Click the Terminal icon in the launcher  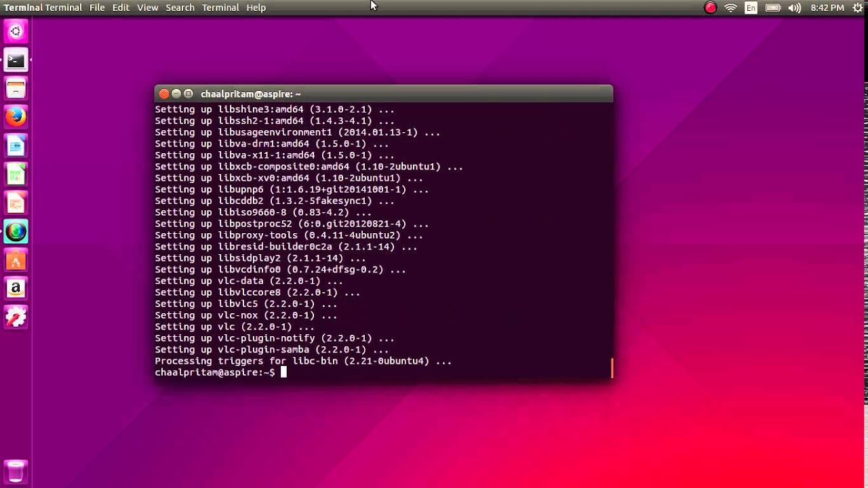(16, 60)
